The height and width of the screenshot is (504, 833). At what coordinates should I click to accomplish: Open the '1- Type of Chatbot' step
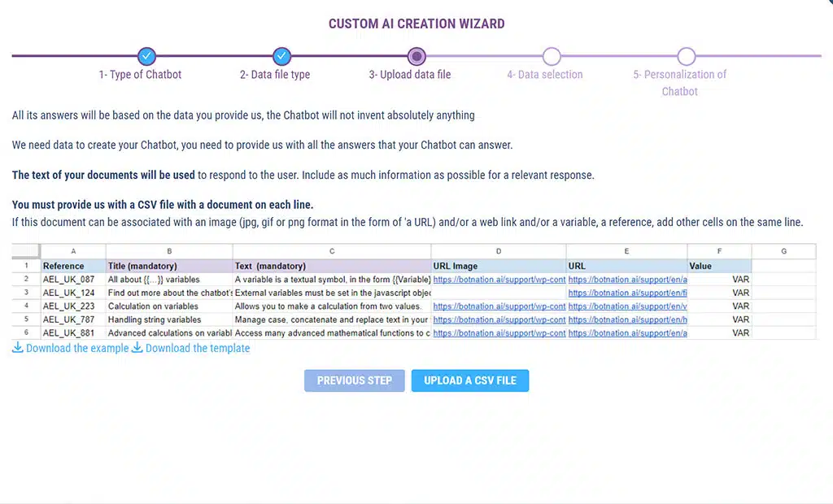pos(140,75)
